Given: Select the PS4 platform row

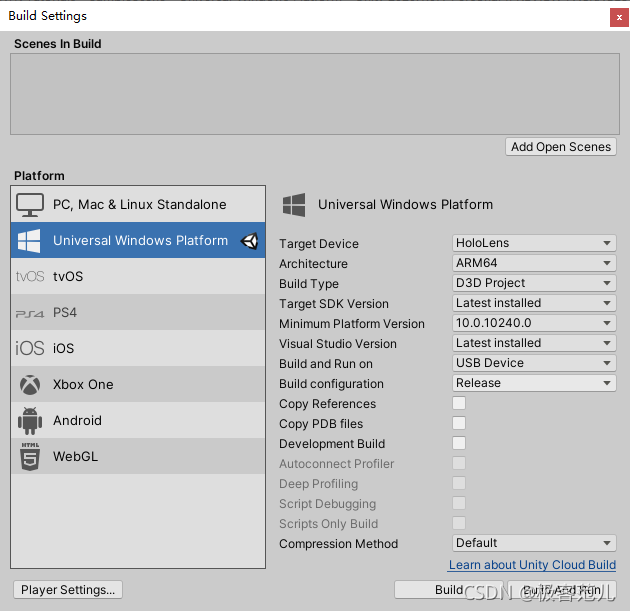Looking at the screenshot, I should pos(138,312).
